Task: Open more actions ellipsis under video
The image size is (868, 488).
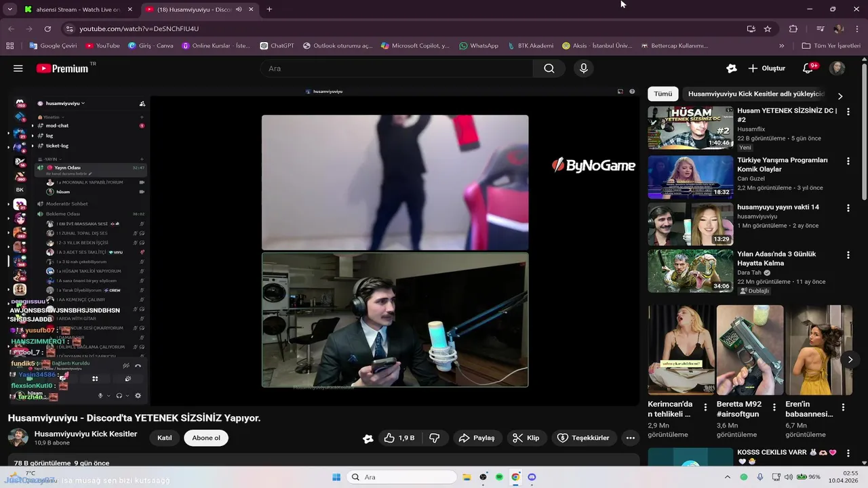Action: tap(631, 438)
